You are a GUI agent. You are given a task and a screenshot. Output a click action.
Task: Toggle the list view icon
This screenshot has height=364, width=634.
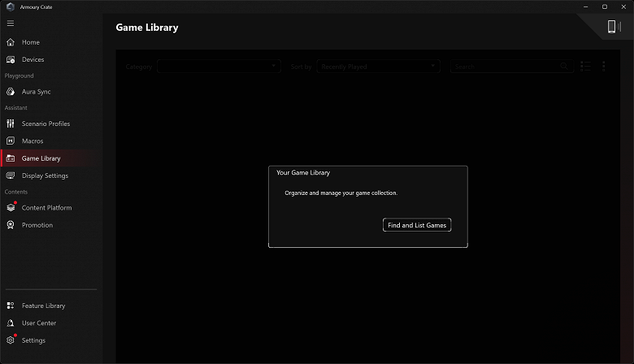pos(585,67)
